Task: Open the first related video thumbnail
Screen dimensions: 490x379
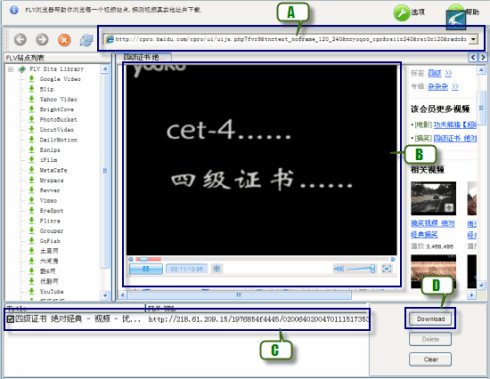Action: point(433,198)
